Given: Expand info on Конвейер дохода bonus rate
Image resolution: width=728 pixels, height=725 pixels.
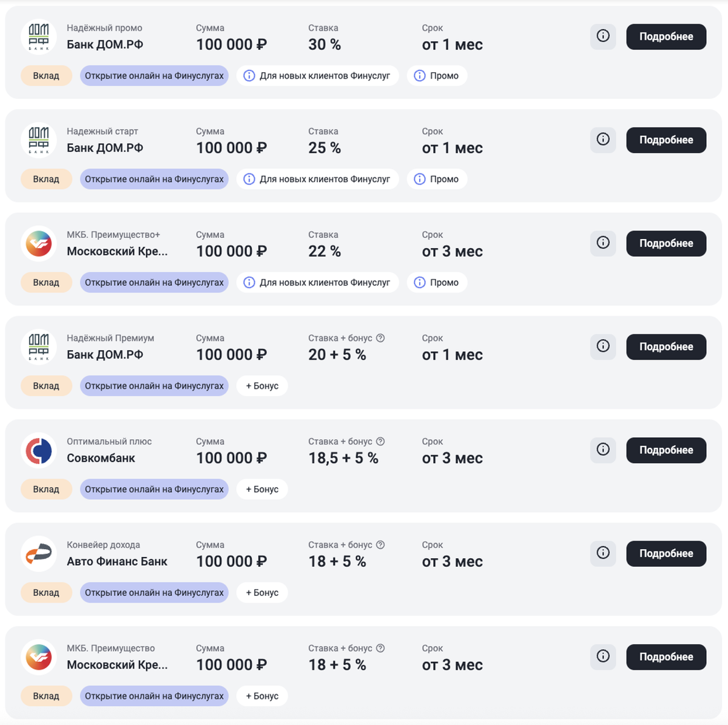Looking at the screenshot, I should (x=380, y=545).
